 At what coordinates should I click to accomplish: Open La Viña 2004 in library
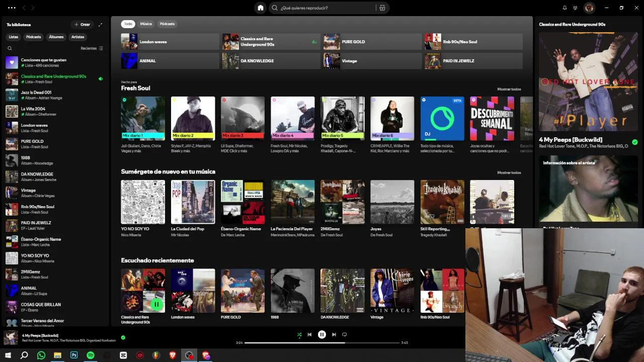(54, 111)
